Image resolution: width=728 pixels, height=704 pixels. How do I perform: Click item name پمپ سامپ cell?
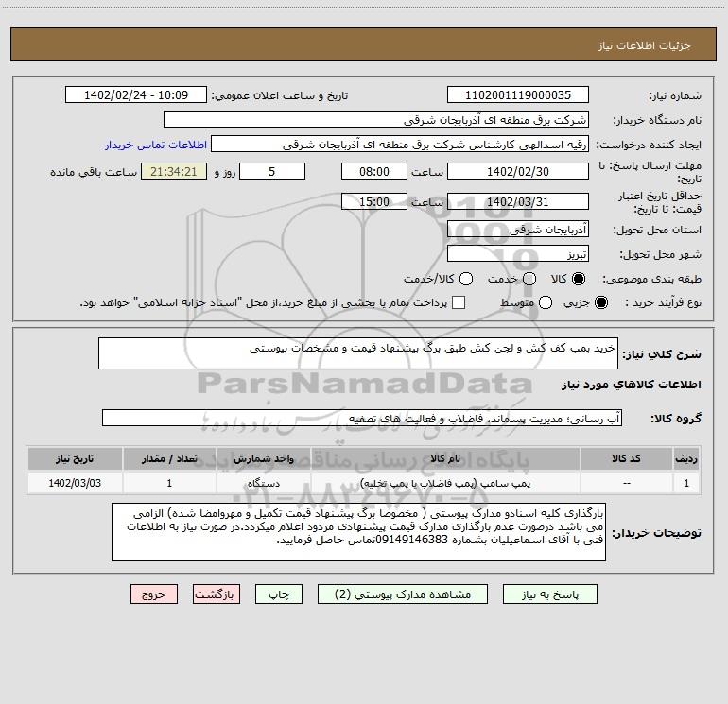[x=445, y=483]
